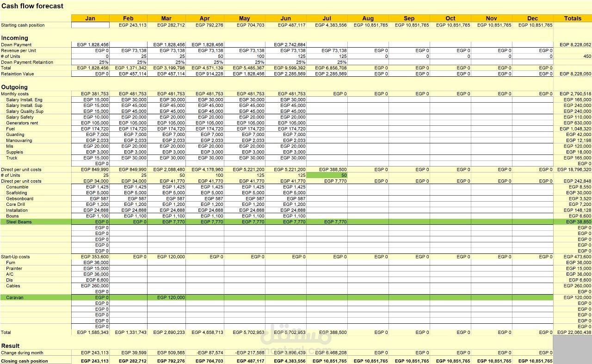Select the "Fuel" row label
This screenshot has width=592, height=364.
11,129
